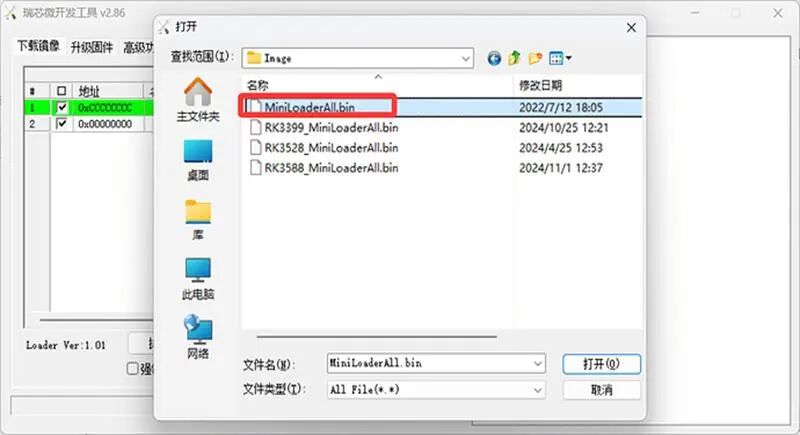Toggle the header select-all checkbox
Screen dimensions: 800x435
(62, 91)
